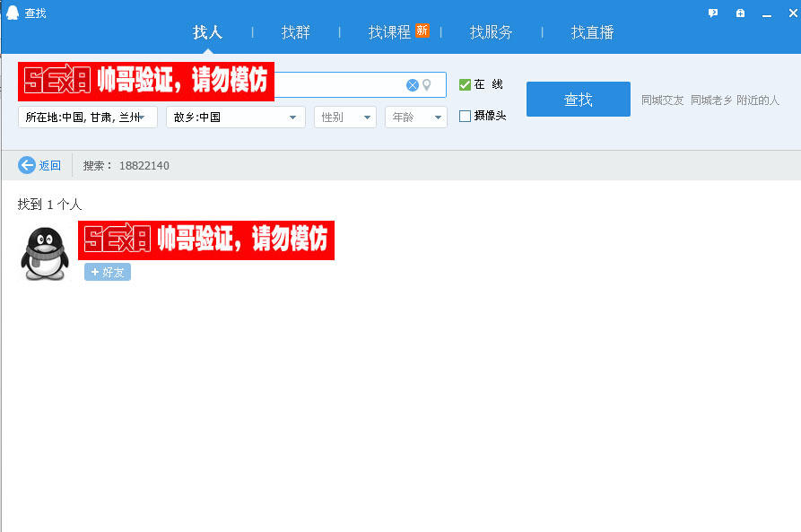This screenshot has width=801, height=532.
Task: Click the QQ penguin icon in the title bar
Action: click(x=11, y=13)
